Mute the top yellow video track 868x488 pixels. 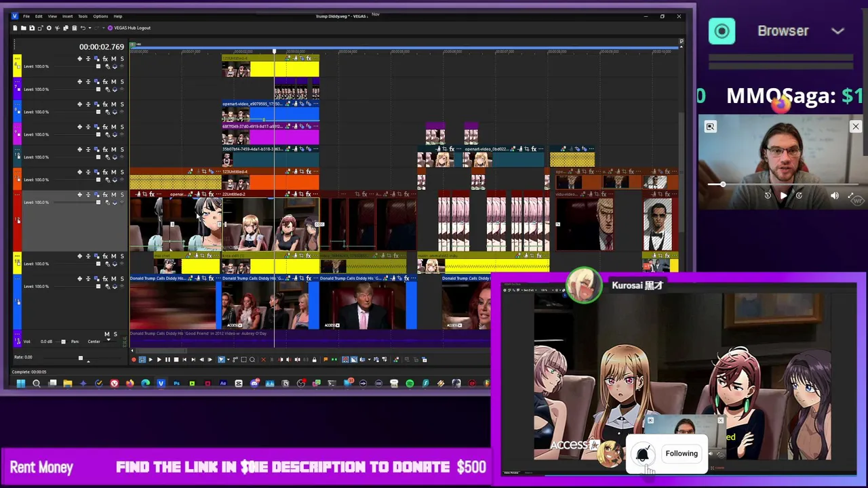[113, 59]
